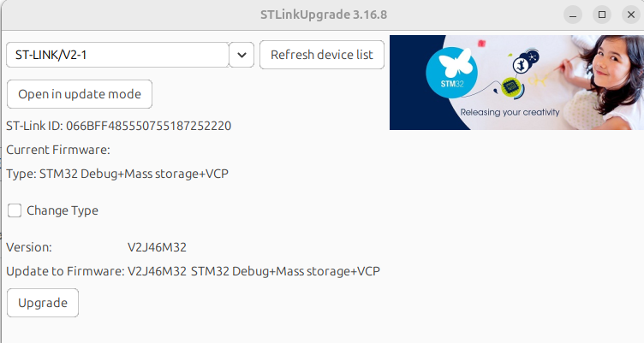Screen dimensions: 644x343
Task: Maximize the STLinkUpgrade window
Action: click(601, 15)
